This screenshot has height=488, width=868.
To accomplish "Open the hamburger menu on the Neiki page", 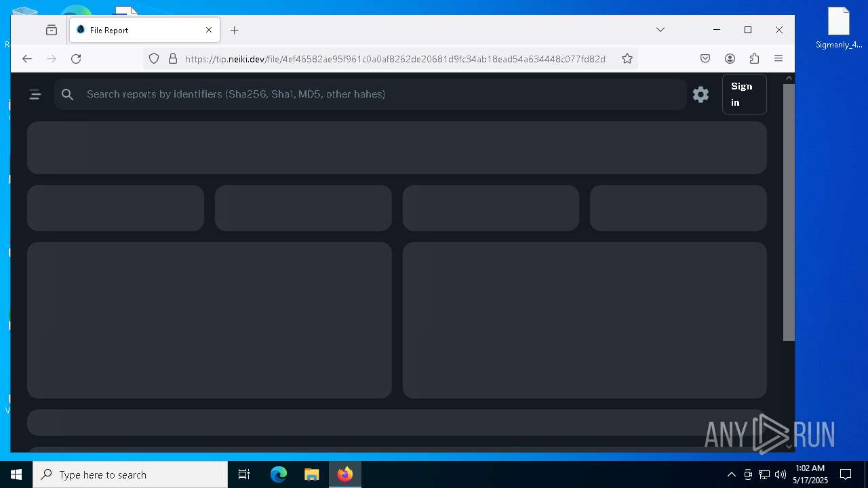I will [x=35, y=94].
